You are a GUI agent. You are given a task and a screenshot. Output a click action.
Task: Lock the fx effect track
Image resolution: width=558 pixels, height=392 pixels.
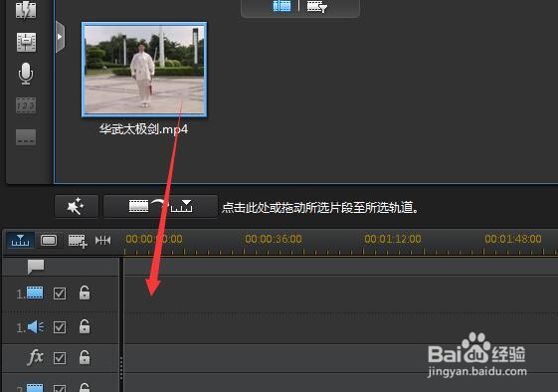(x=85, y=357)
